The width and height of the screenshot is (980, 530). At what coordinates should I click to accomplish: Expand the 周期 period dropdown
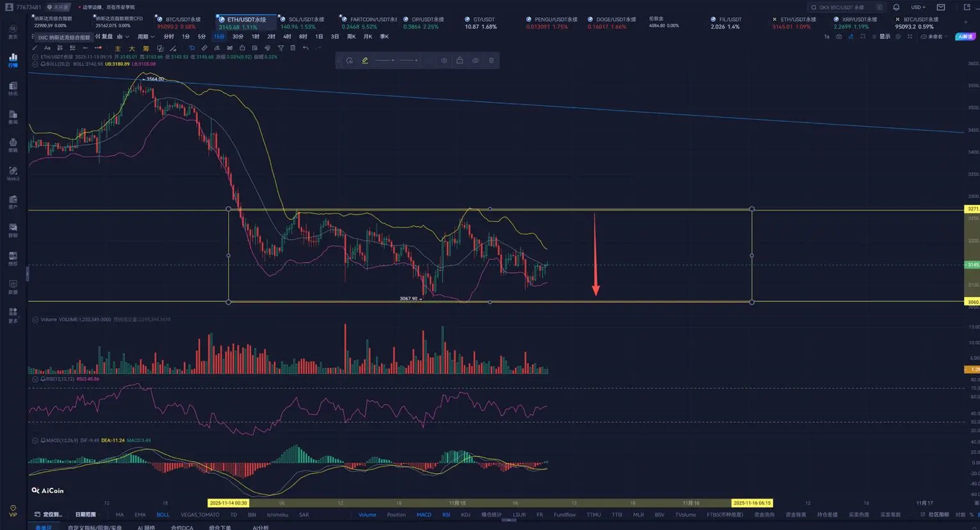point(146,36)
